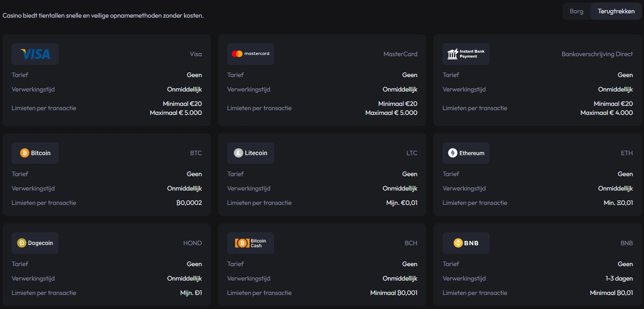Click the Dogecoin logo badge
Screen dimensions: 644x309
click(x=35, y=243)
